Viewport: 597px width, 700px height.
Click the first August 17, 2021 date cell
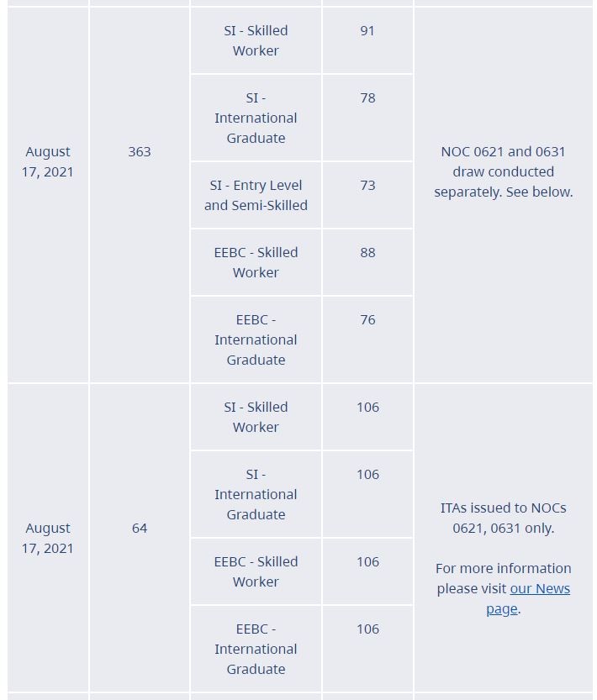pos(48,195)
